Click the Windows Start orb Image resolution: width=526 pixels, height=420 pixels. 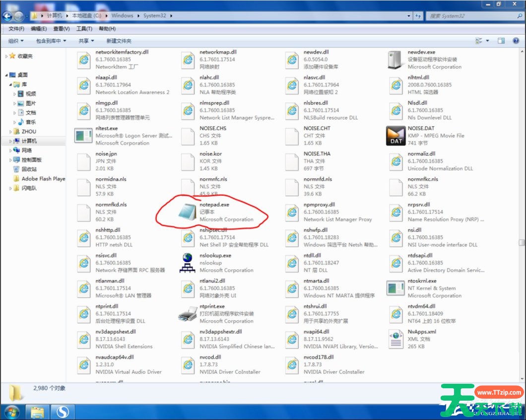click(11, 412)
